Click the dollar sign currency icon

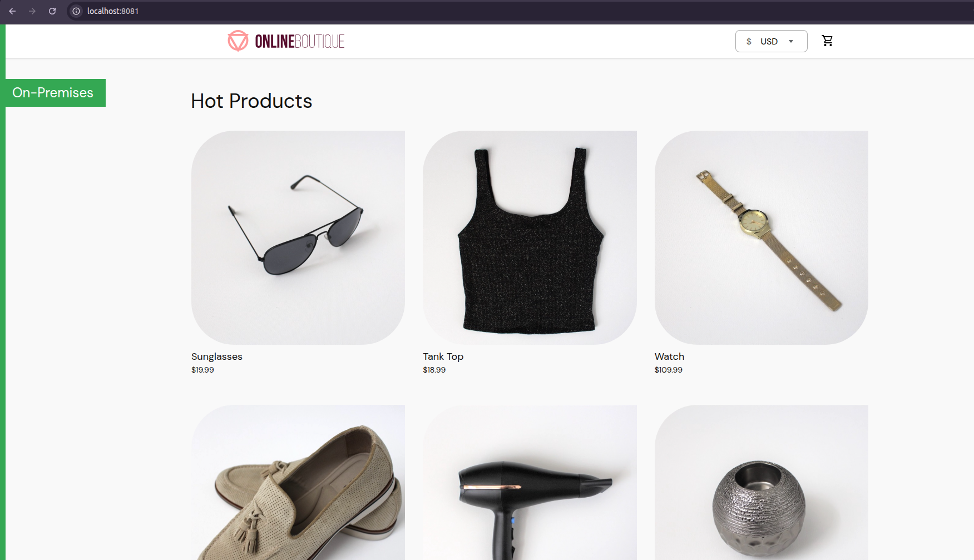749,41
